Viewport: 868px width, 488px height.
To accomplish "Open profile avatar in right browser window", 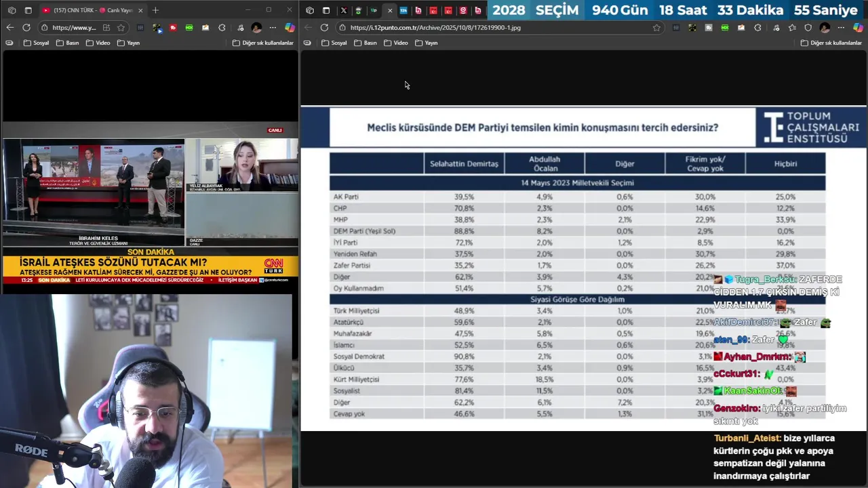I will [825, 28].
